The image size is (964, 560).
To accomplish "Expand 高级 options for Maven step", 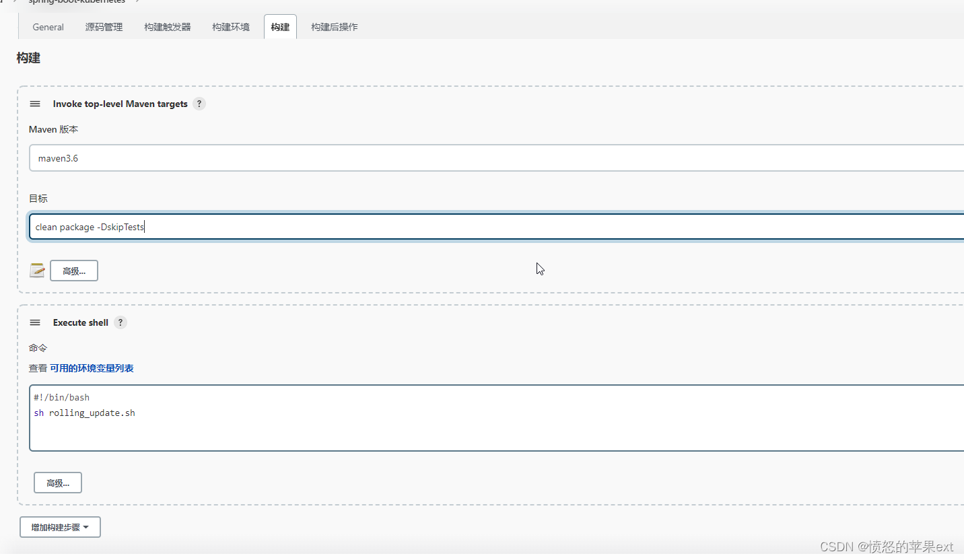I will click(x=74, y=271).
